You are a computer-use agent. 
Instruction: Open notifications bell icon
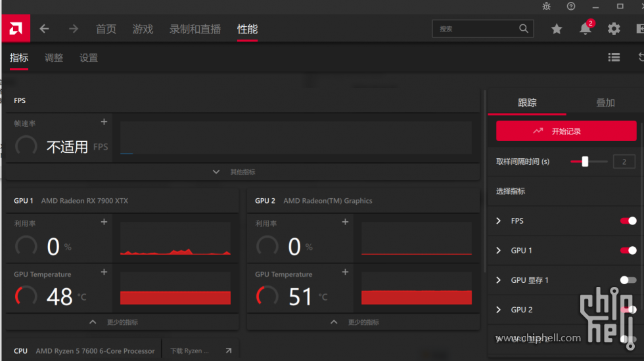coord(586,29)
